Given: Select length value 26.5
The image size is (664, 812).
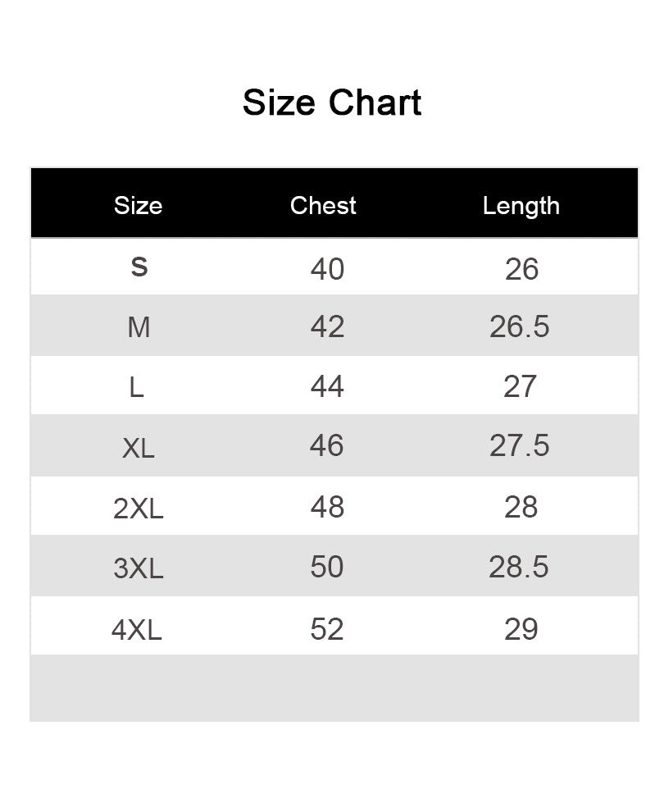Looking at the screenshot, I should click(x=519, y=326).
